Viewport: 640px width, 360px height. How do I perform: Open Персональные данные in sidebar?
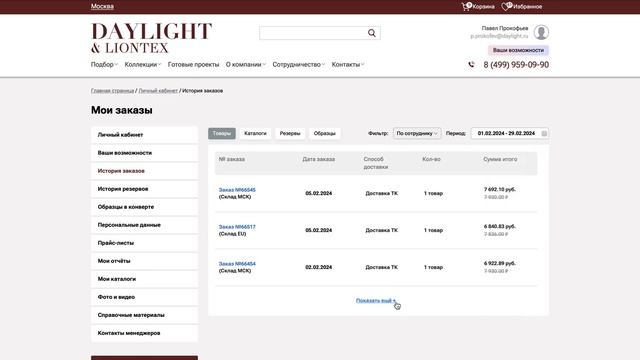144,224
